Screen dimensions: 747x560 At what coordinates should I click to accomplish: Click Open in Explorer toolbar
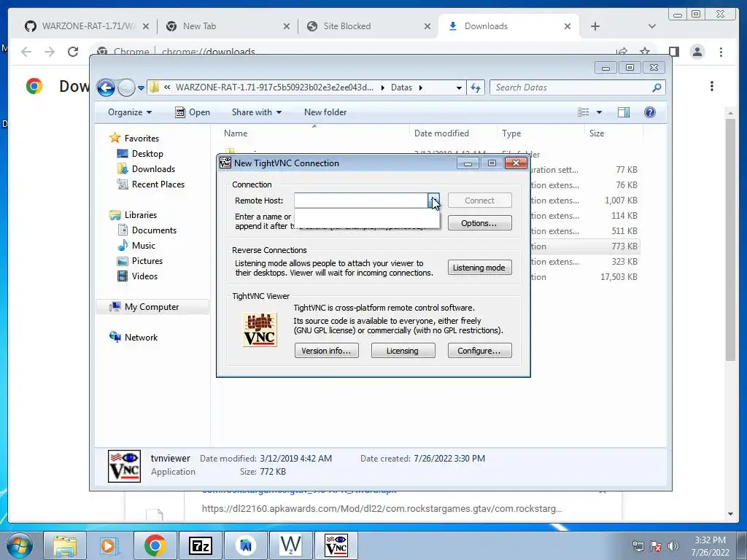click(x=193, y=112)
